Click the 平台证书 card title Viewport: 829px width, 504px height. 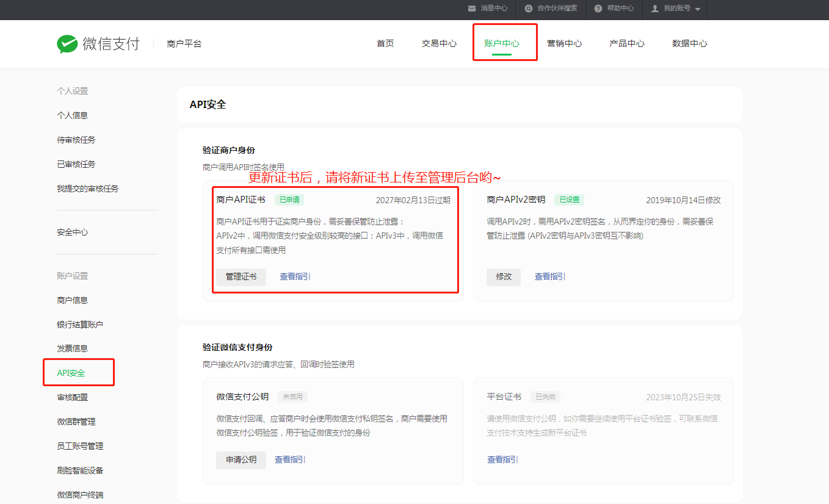[504, 397]
